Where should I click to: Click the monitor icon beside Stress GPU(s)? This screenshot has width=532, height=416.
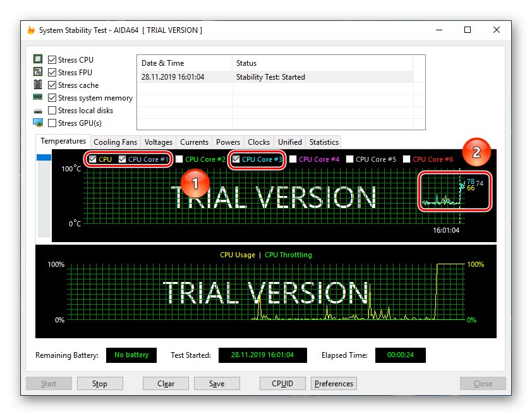click(38, 123)
